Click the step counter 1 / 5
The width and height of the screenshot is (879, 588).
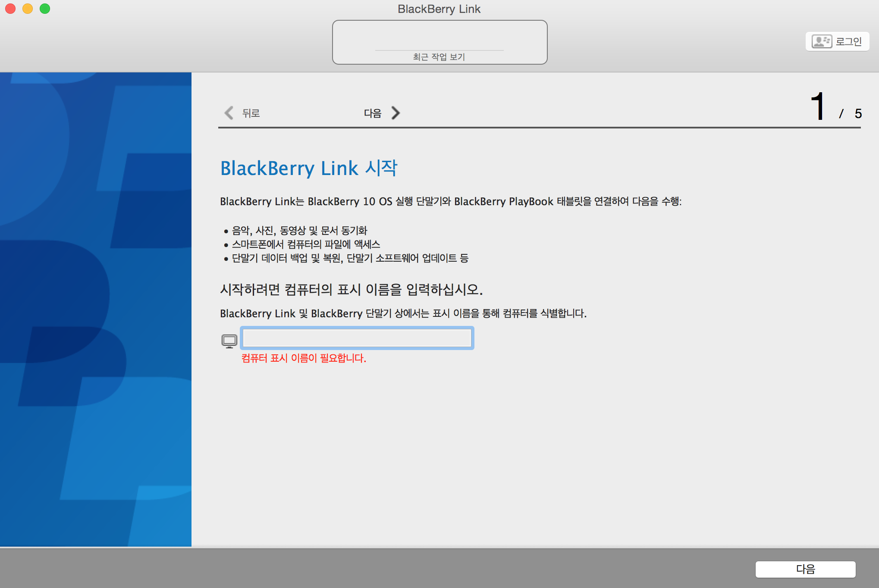(x=835, y=107)
